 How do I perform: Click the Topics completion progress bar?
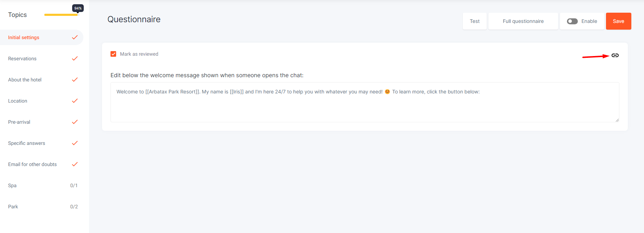tap(62, 15)
